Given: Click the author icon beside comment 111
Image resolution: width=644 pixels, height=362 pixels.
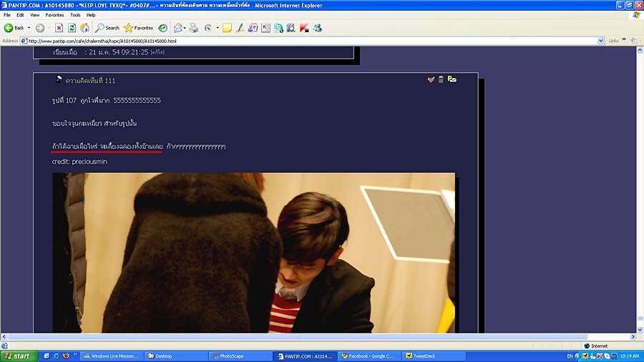Looking at the screenshot, I should [59, 79].
